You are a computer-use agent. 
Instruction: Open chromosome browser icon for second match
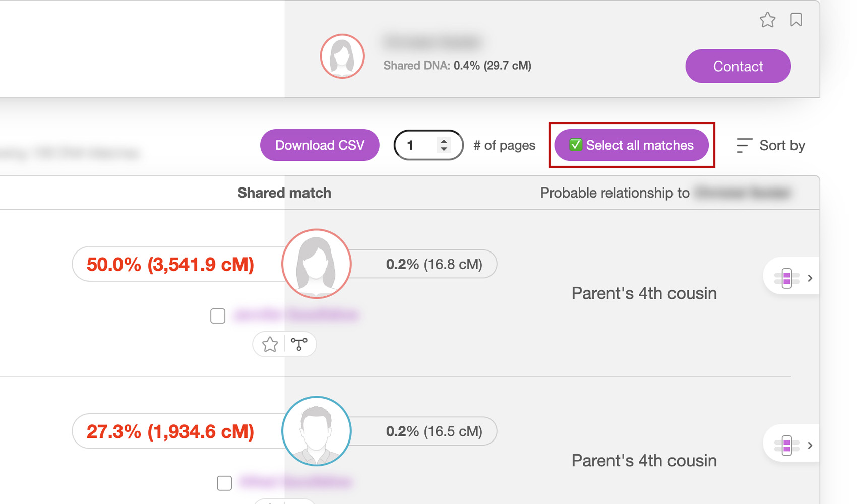[x=786, y=445]
